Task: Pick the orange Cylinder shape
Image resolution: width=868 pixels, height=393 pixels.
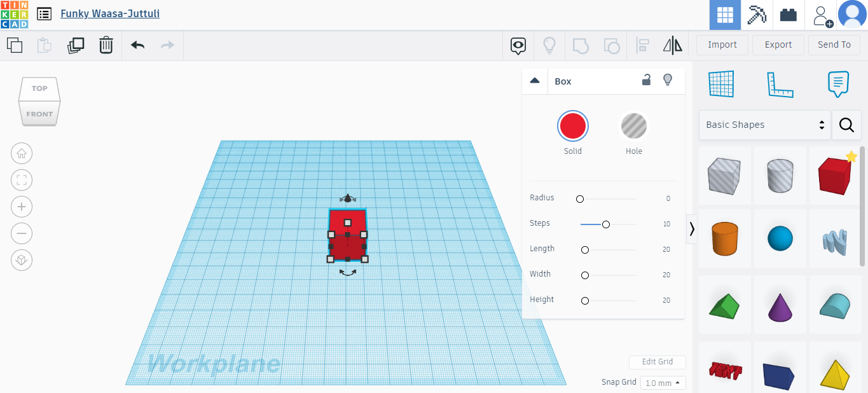Action: point(725,238)
